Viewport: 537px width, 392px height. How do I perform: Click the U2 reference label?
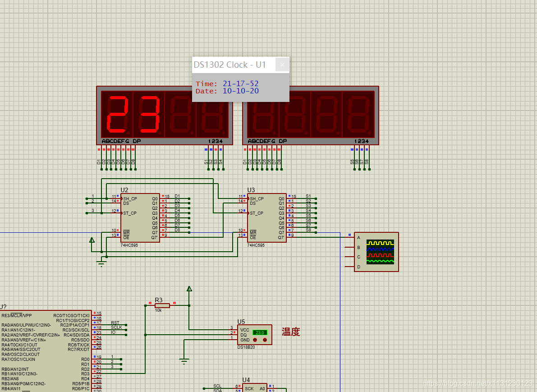pyautogui.click(x=124, y=190)
